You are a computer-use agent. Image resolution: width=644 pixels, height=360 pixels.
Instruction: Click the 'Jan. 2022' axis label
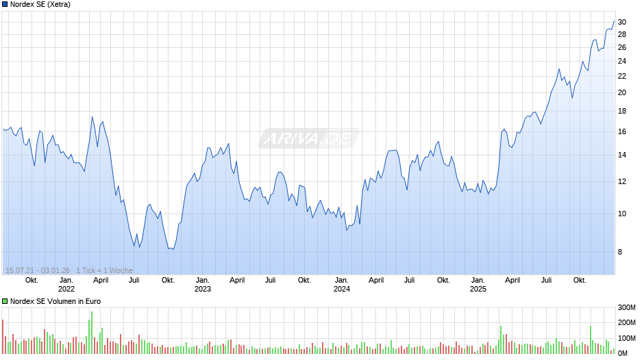(x=66, y=285)
